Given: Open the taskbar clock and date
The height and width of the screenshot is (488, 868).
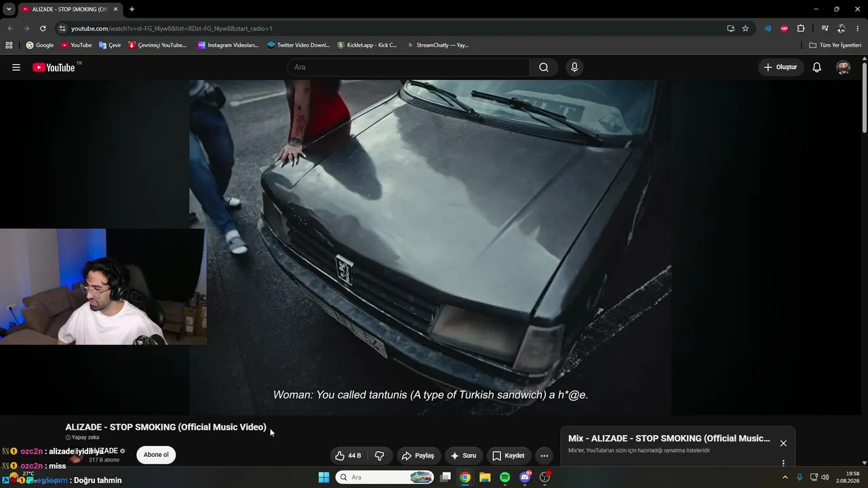Looking at the screenshot, I should click(847, 477).
